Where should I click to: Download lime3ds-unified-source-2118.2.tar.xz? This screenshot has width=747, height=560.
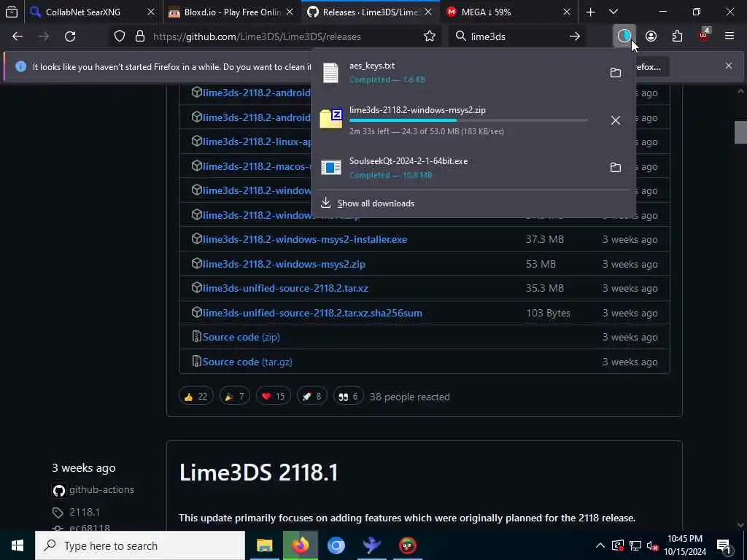[x=285, y=288]
